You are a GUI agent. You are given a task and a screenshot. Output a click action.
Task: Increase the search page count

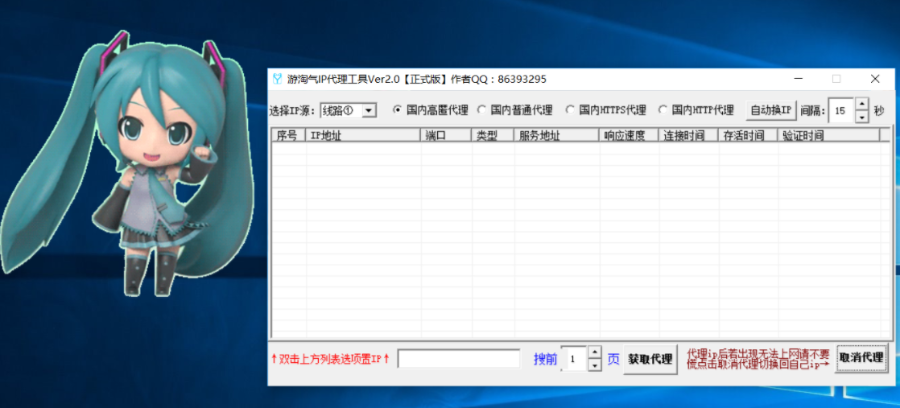tap(595, 352)
